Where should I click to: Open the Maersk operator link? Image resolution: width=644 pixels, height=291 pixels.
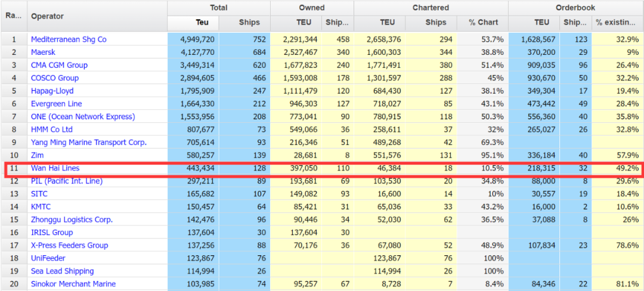(x=43, y=52)
